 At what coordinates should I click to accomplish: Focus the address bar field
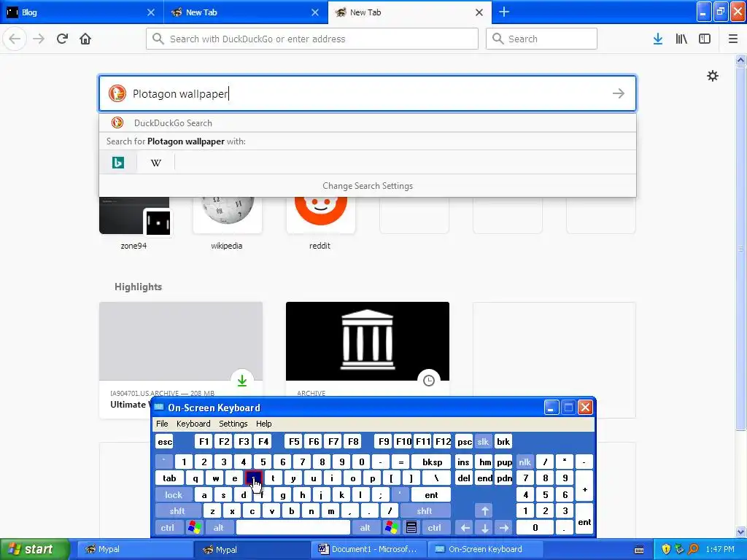tap(312, 39)
